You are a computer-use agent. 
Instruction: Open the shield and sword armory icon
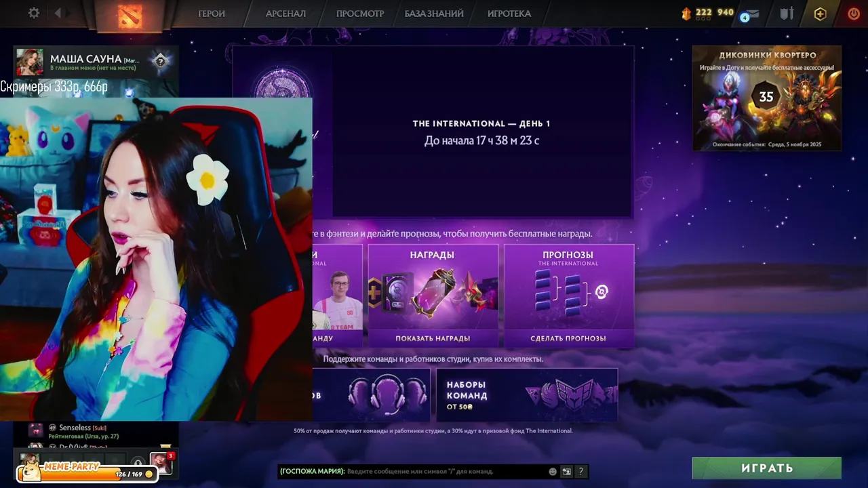pos(787,14)
